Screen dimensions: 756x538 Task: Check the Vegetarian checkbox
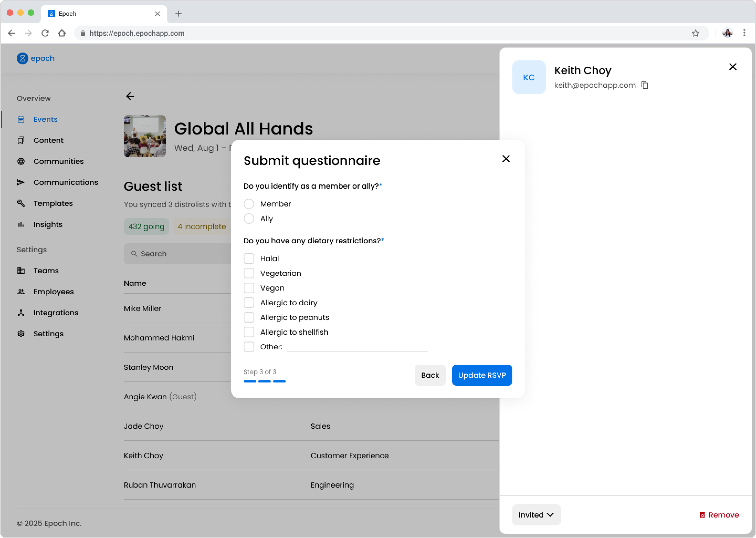click(x=249, y=273)
